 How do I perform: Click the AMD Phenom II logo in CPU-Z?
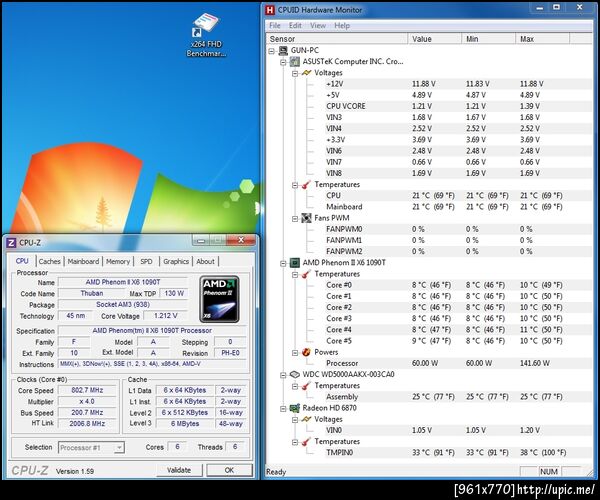click(x=220, y=299)
